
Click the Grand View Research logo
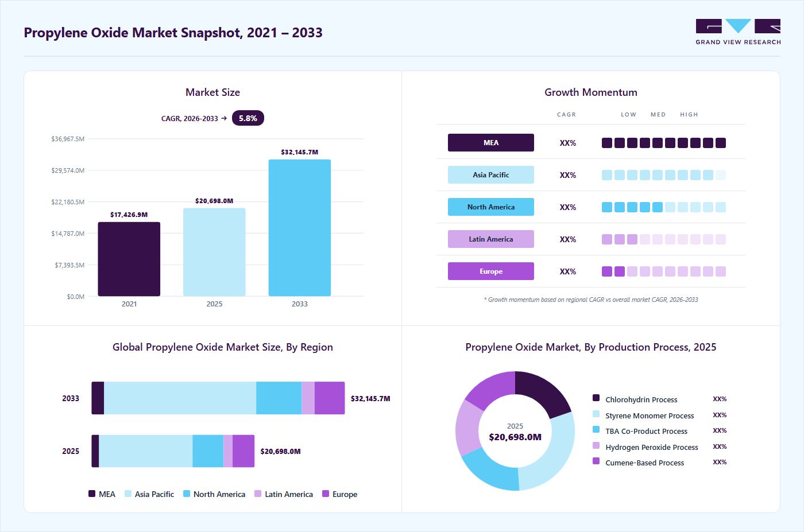coord(738,32)
